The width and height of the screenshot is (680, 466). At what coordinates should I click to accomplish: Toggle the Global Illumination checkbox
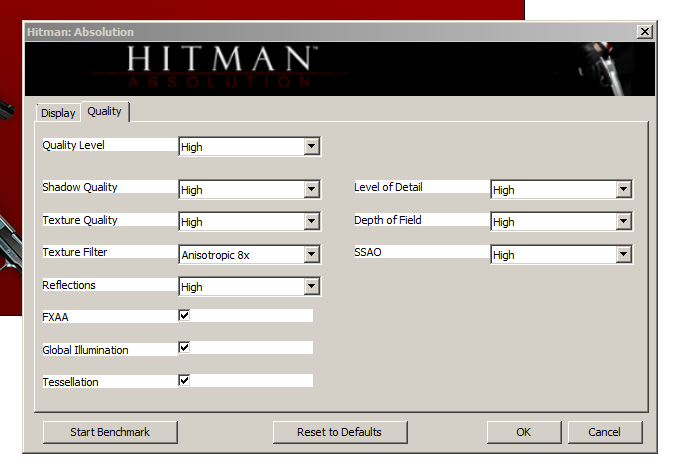coord(184,347)
